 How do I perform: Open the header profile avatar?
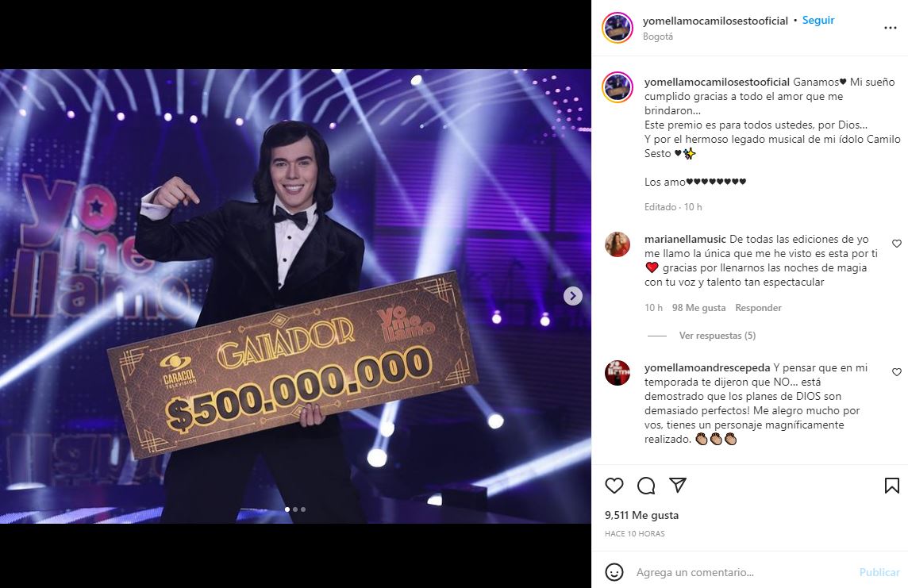(x=618, y=28)
